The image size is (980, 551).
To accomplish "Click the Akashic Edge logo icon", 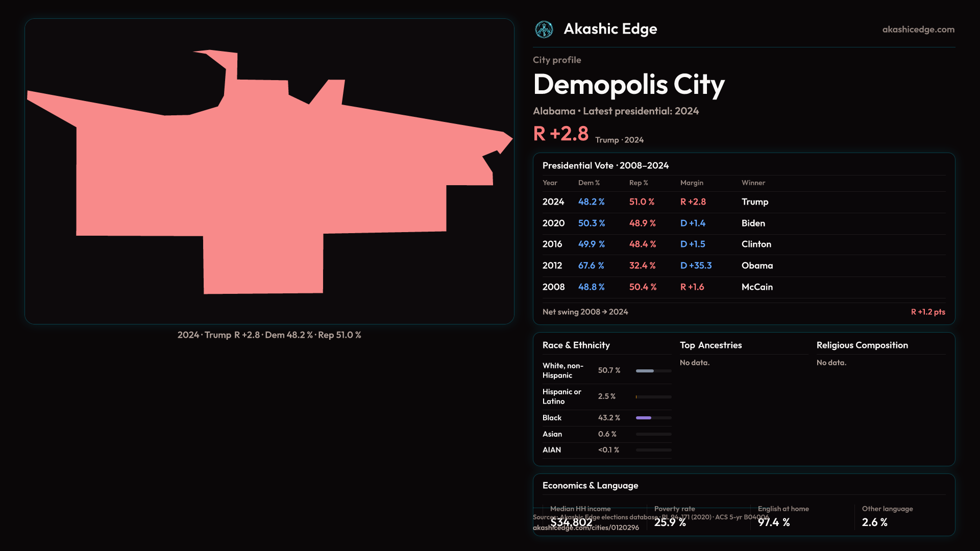I will (544, 30).
